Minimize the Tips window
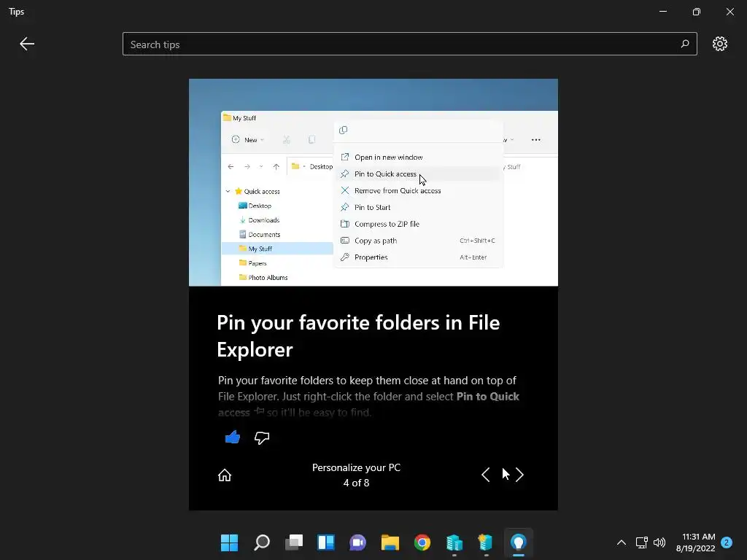The width and height of the screenshot is (747, 560). pyautogui.click(x=662, y=12)
